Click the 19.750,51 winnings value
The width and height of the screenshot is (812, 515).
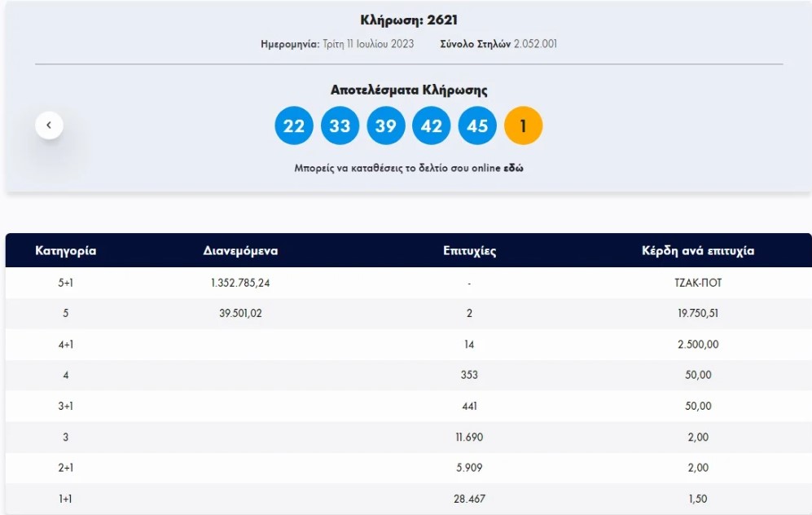pyautogui.click(x=697, y=314)
